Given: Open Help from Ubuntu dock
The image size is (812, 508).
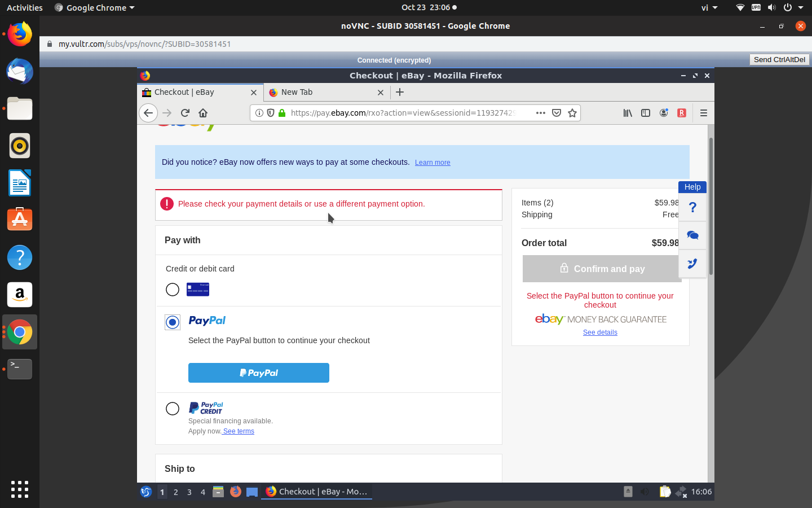Looking at the screenshot, I should pyautogui.click(x=20, y=257).
